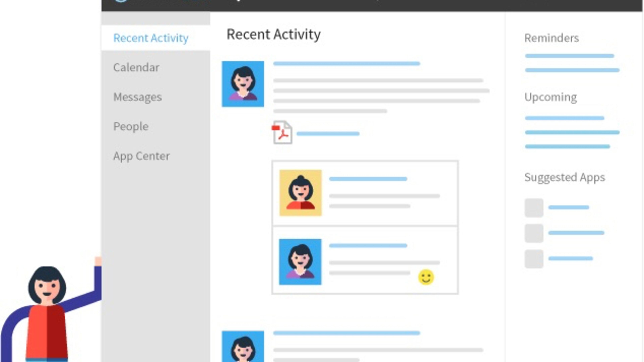Open App Center from sidebar
Screen dimensions: 644x362
coord(142,156)
